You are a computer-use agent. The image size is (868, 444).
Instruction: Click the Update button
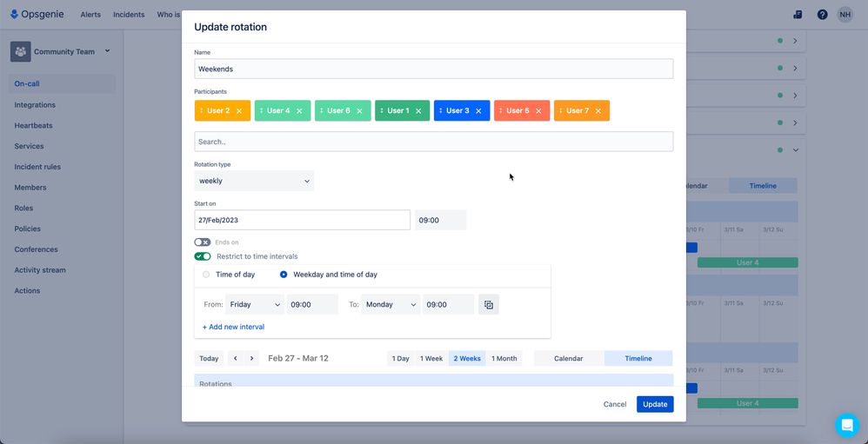(655, 404)
